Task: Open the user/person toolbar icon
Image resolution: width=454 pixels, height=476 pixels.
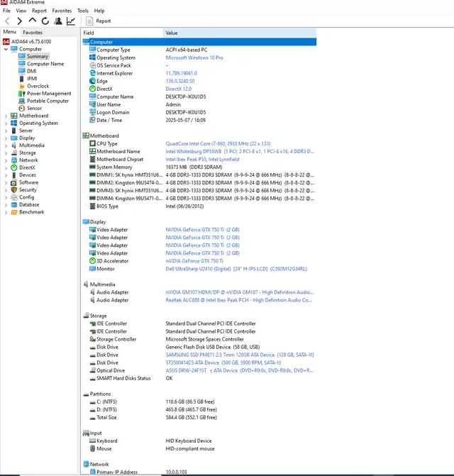Action: tap(58, 21)
